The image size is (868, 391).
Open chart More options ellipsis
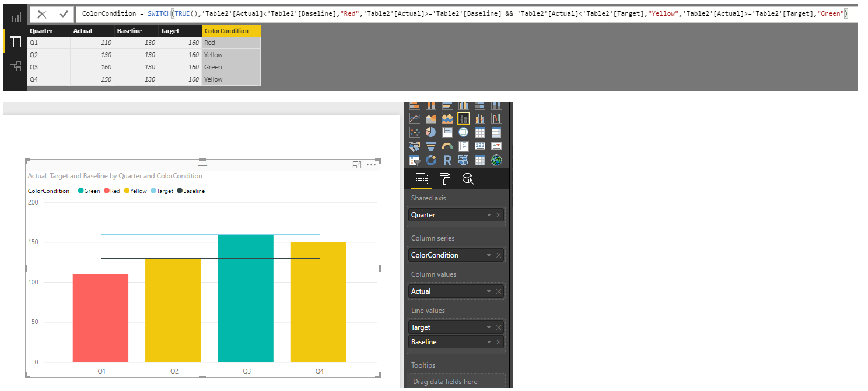pos(371,165)
